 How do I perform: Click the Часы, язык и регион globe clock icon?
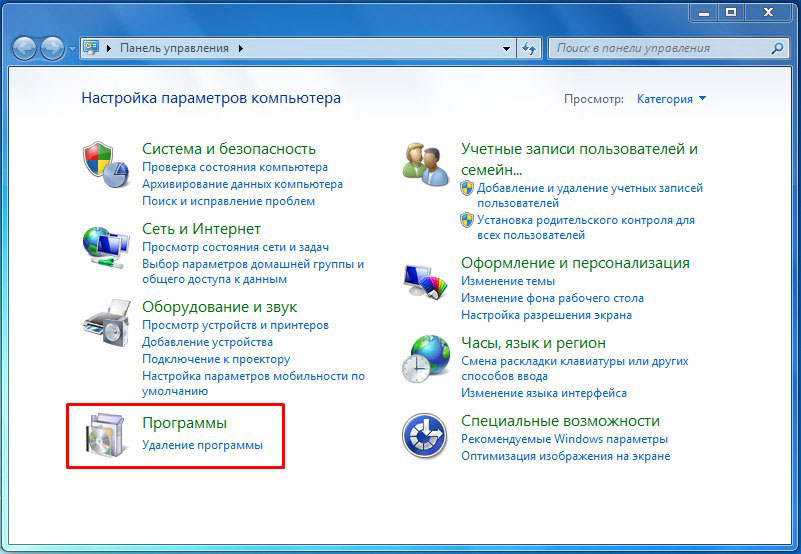click(x=426, y=359)
